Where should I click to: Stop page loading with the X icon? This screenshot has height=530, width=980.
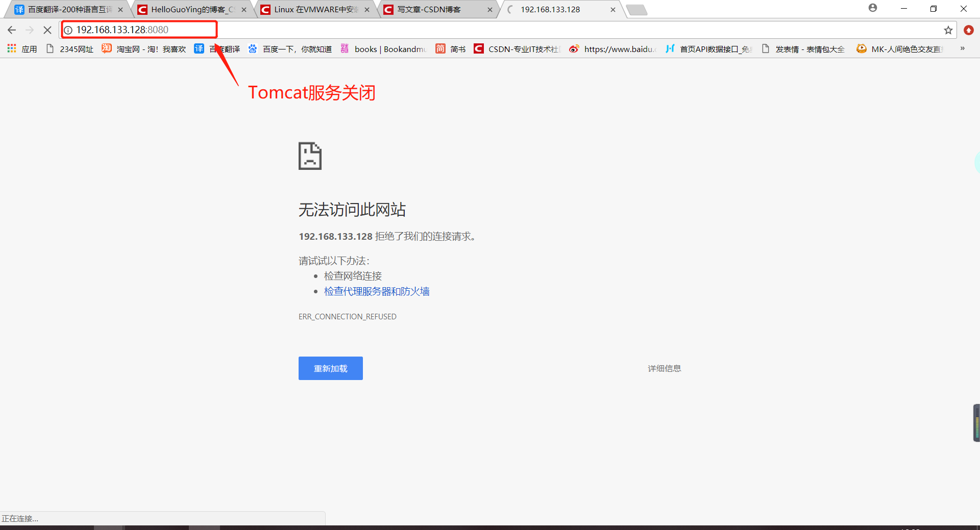pyautogui.click(x=47, y=30)
